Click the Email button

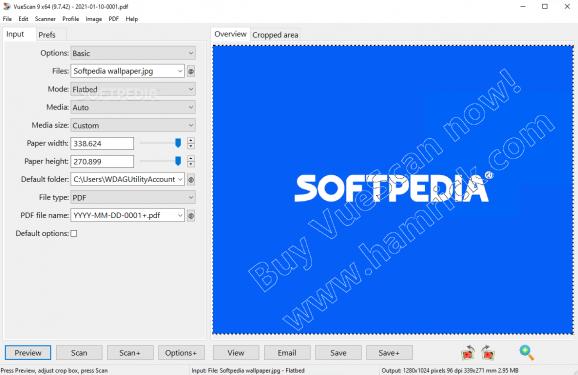point(287,353)
